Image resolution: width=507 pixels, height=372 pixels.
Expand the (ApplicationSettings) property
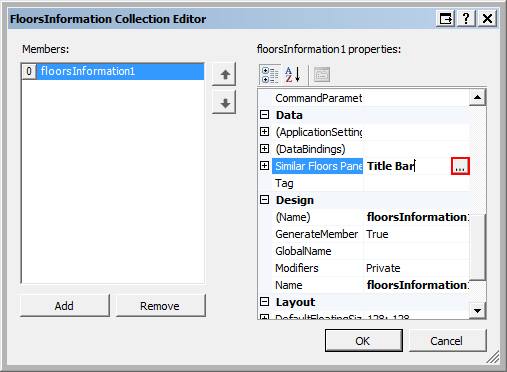pyautogui.click(x=264, y=132)
